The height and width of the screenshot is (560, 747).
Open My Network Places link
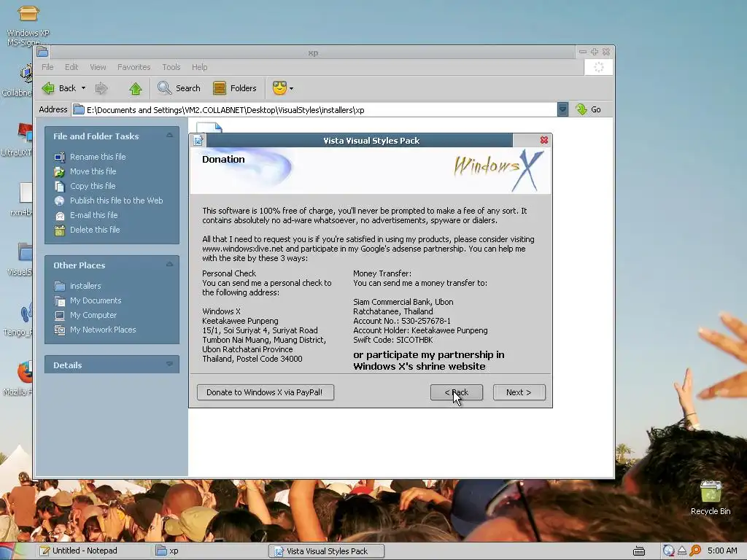[103, 330]
